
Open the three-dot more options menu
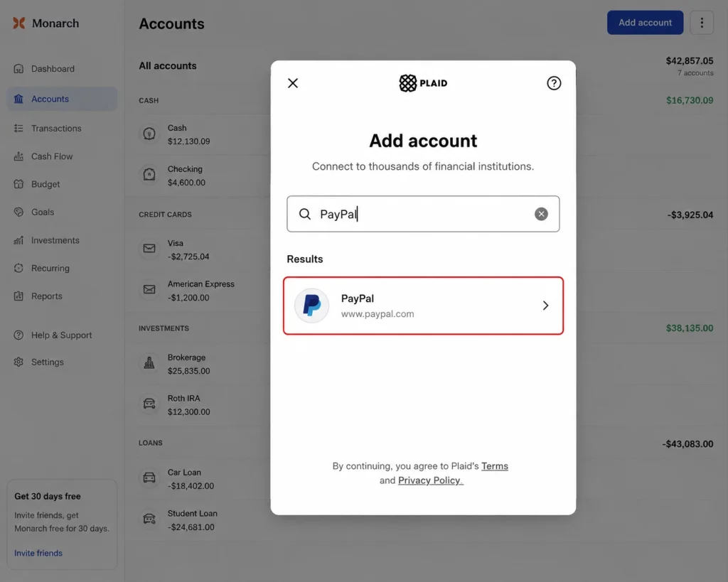click(x=702, y=22)
